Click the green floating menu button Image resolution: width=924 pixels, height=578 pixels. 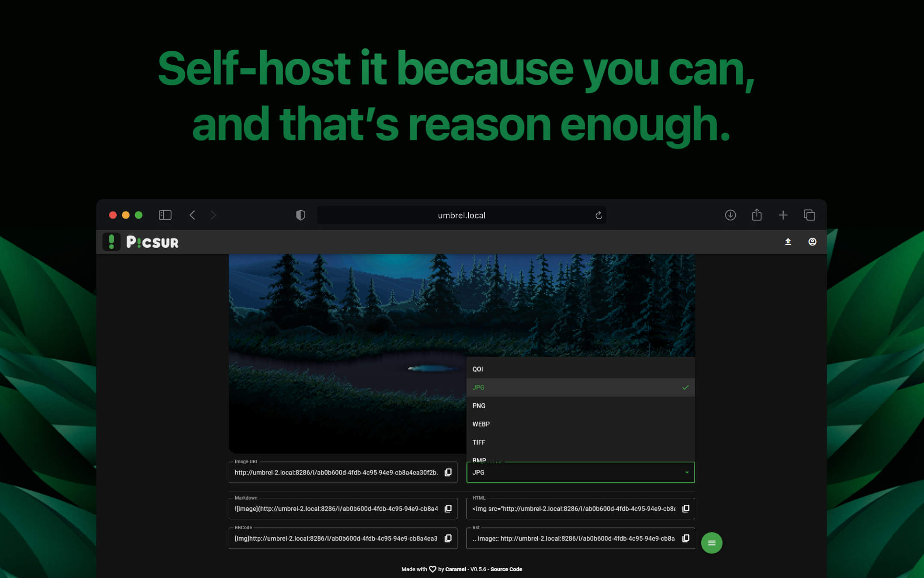pos(711,542)
